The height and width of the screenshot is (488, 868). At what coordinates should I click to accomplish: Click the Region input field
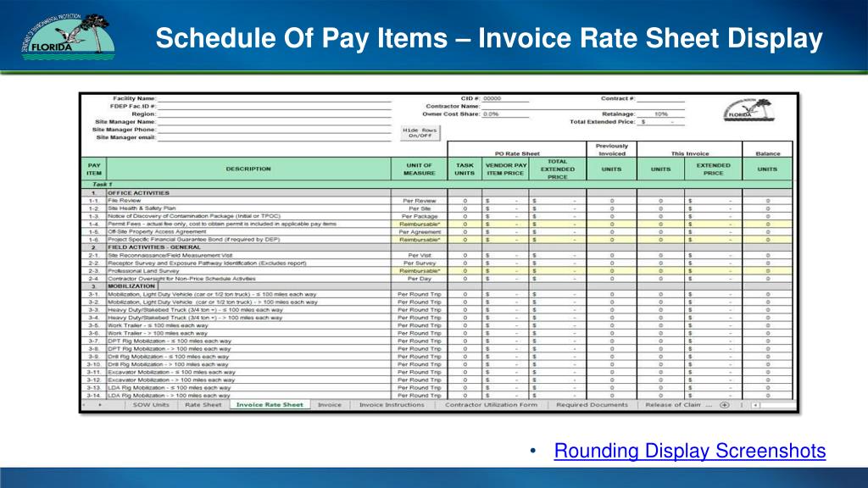pyautogui.click(x=274, y=114)
